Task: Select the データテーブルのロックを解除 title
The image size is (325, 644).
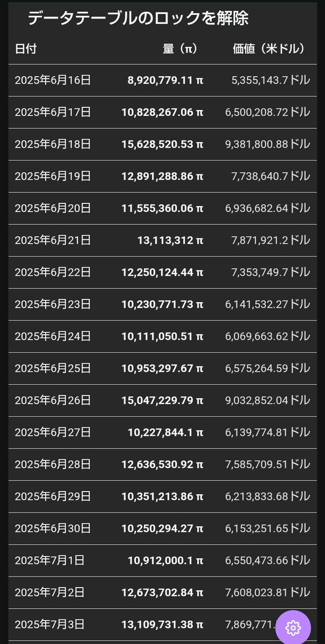Action: tap(138, 18)
